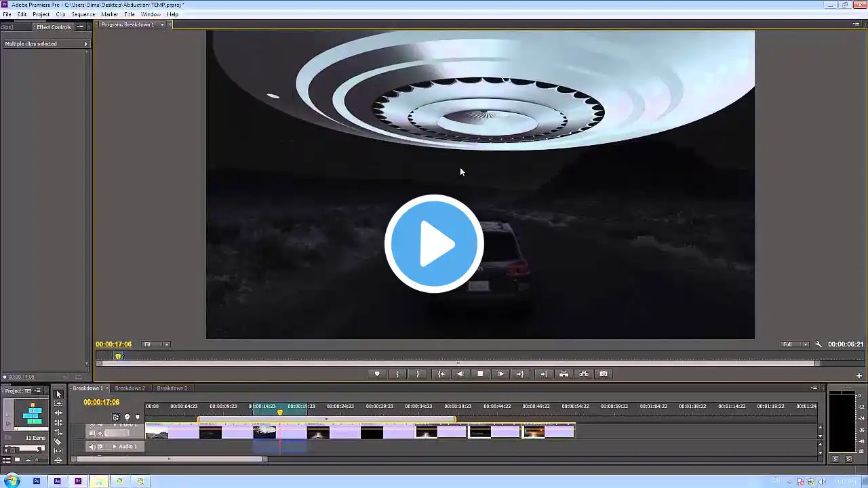This screenshot has width=868, height=488.
Task: Switch the Project panel to list view
Action: click(7, 460)
